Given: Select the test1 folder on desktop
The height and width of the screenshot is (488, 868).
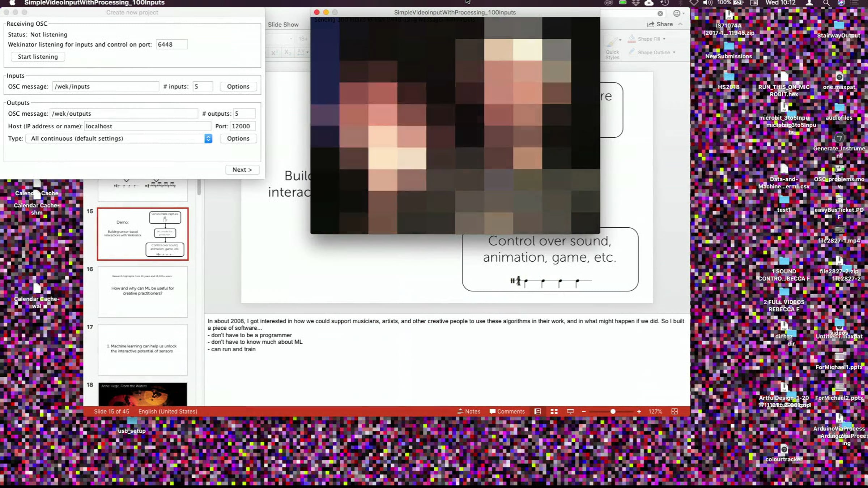Looking at the screenshot, I should tap(784, 204).
